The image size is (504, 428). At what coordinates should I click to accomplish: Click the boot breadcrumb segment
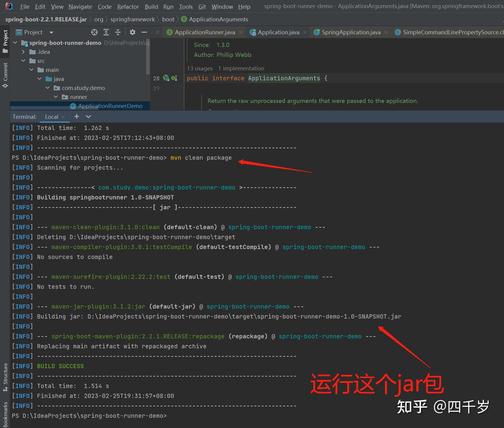(168, 19)
